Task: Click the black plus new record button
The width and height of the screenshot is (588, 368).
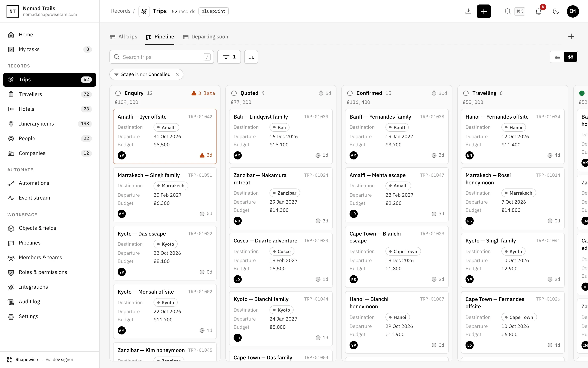Action: click(x=483, y=11)
